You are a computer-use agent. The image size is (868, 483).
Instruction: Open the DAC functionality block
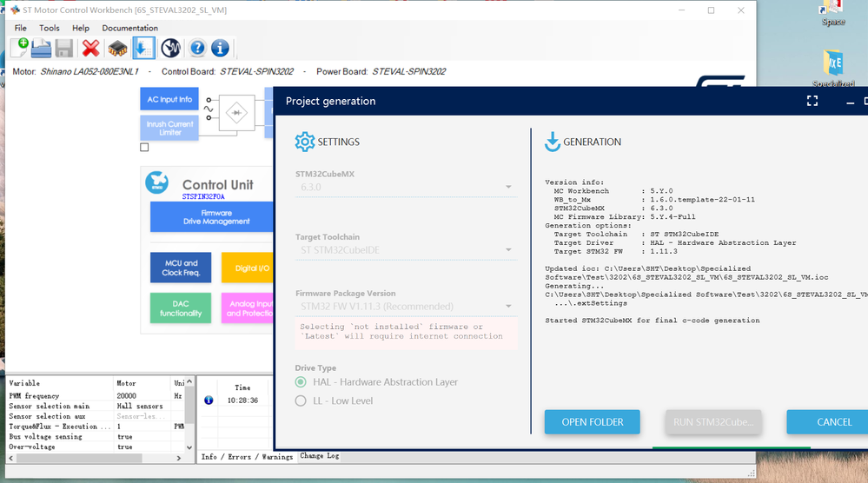tap(181, 308)
